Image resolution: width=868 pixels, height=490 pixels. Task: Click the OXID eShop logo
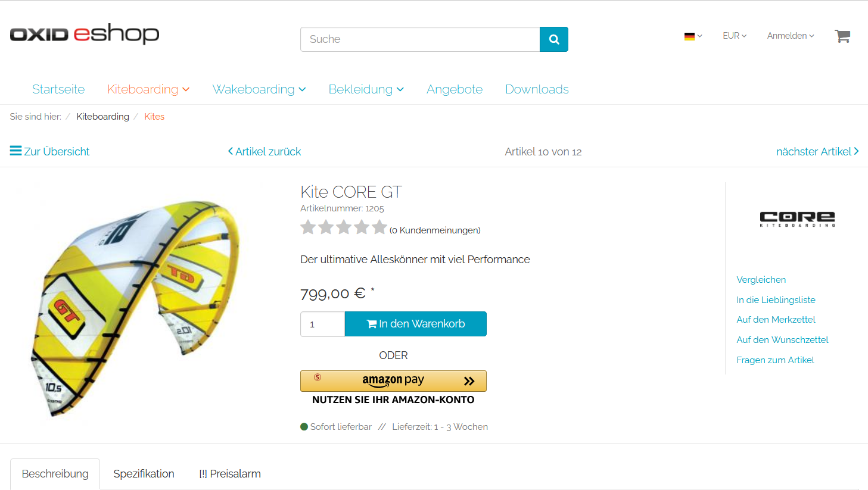tap(85, 35)
